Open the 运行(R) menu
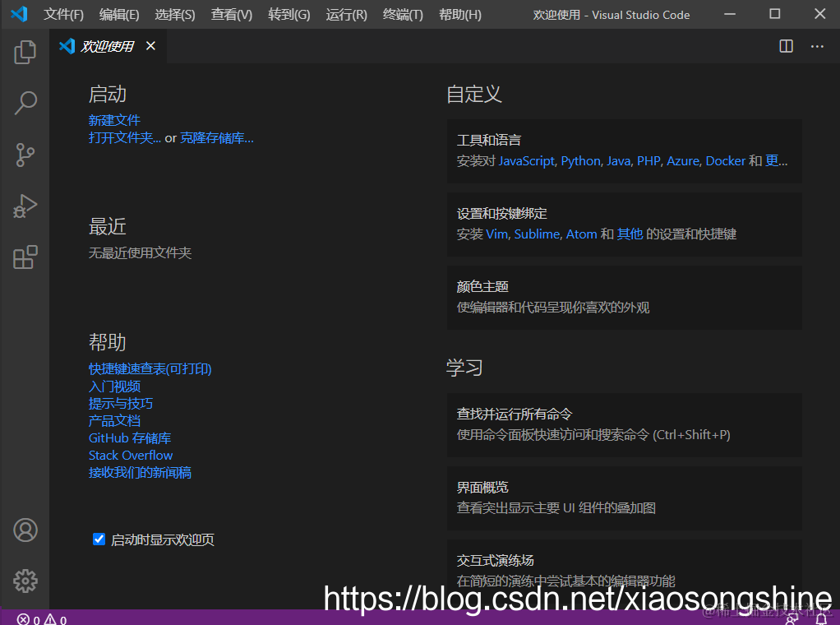 346,15
